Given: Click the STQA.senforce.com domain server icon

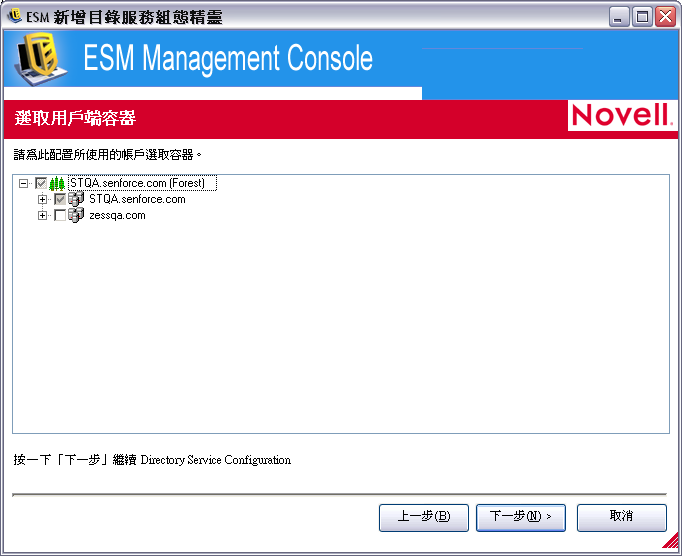Looking at the screenshot, I should 76,199.
